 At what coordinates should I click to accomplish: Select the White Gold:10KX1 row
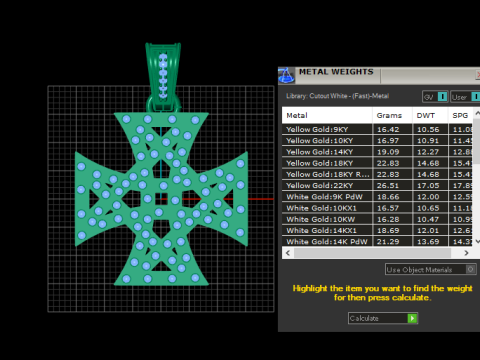(377, 208)
